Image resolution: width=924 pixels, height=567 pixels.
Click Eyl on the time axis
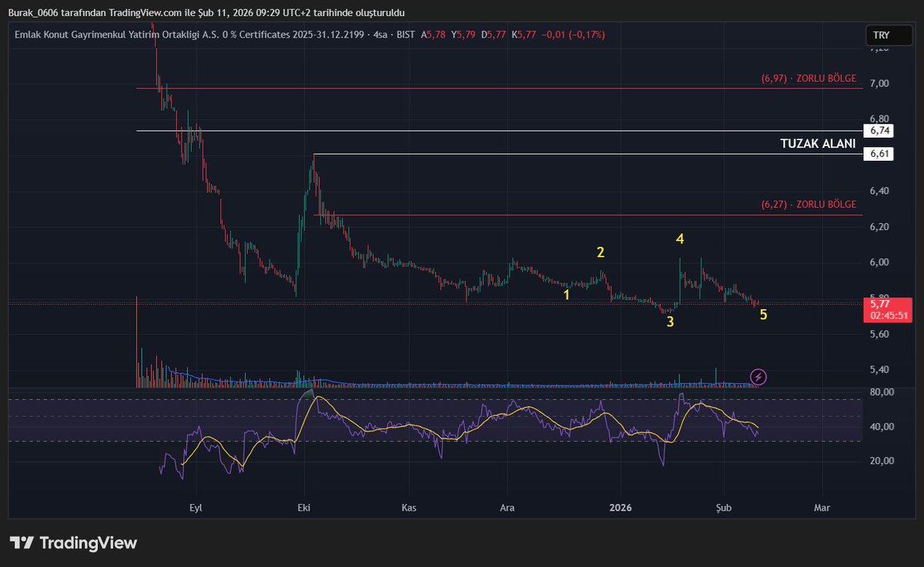(x=195, y=508)
